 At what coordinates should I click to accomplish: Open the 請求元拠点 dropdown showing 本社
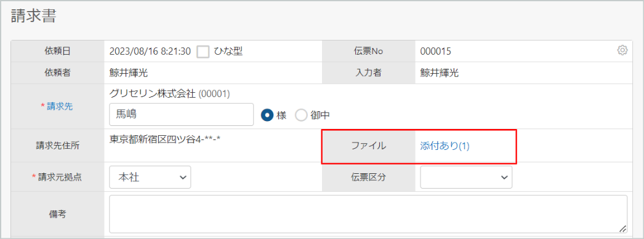150,177
